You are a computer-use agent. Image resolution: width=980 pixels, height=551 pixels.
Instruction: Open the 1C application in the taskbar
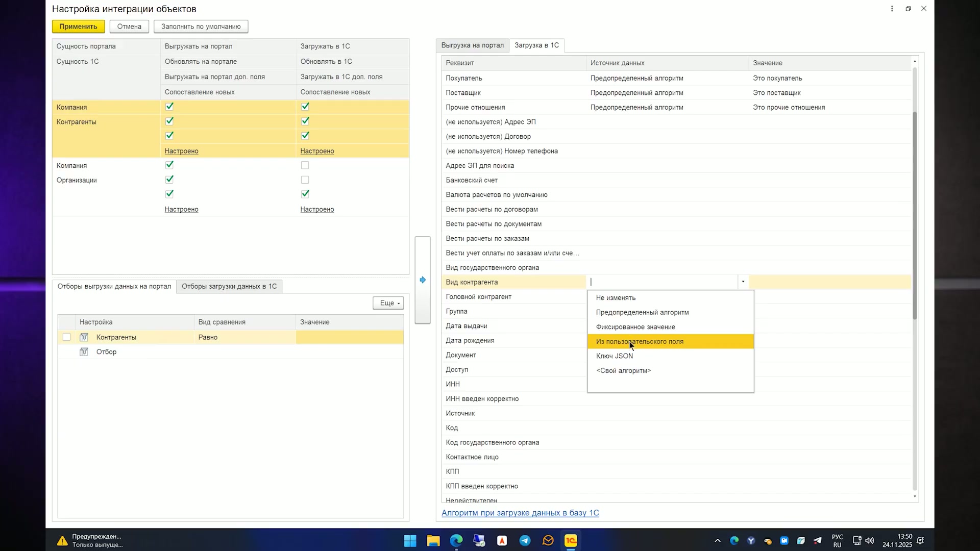pos(571,541)
